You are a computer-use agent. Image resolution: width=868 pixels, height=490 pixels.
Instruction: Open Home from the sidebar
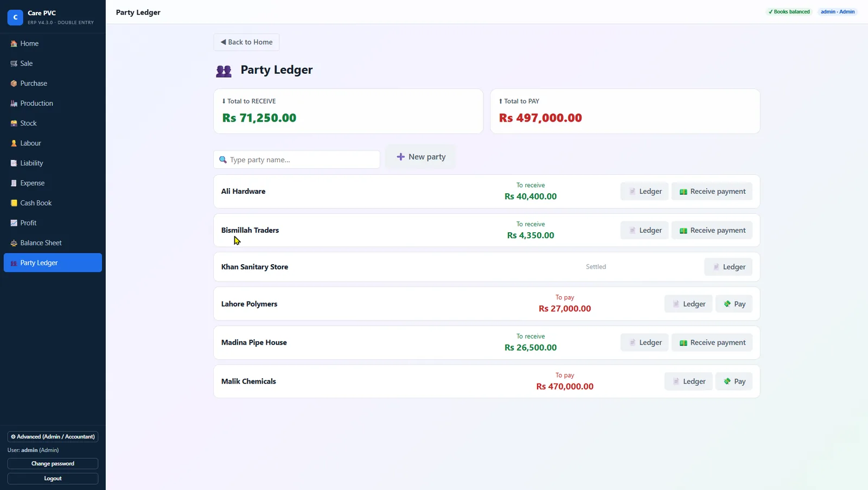coord(53,43)
